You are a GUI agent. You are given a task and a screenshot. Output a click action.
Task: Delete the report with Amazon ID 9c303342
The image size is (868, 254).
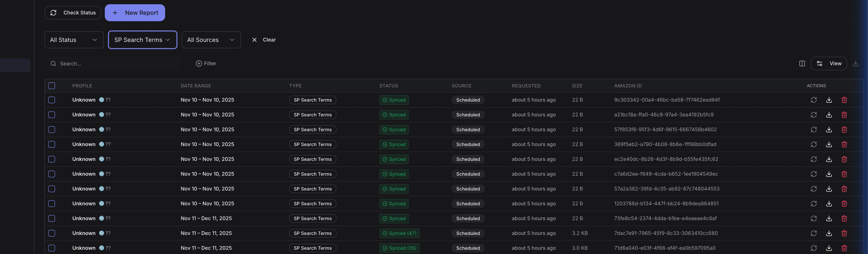pos(844,100)
